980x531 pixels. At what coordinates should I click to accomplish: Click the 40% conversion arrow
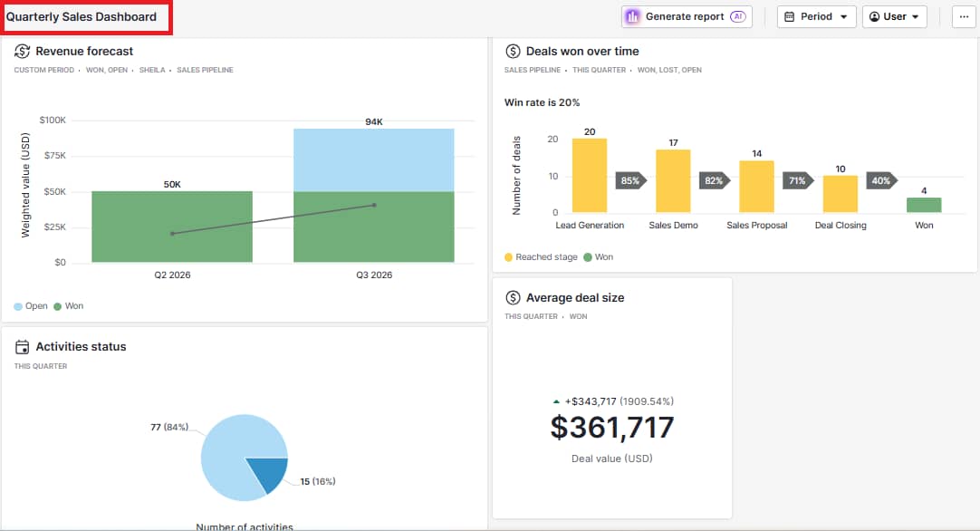[x=882, y=180]
